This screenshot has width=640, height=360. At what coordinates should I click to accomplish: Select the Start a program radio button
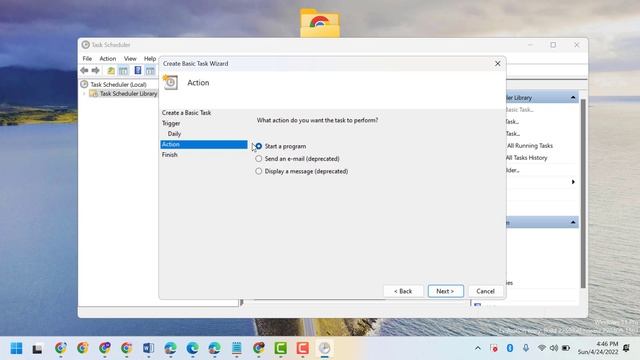pos(258,146)
